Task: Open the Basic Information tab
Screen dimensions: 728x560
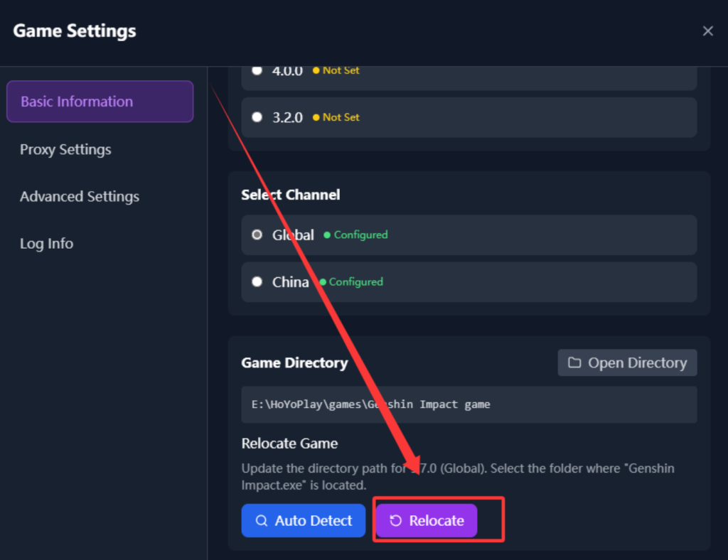Action: 100,102
